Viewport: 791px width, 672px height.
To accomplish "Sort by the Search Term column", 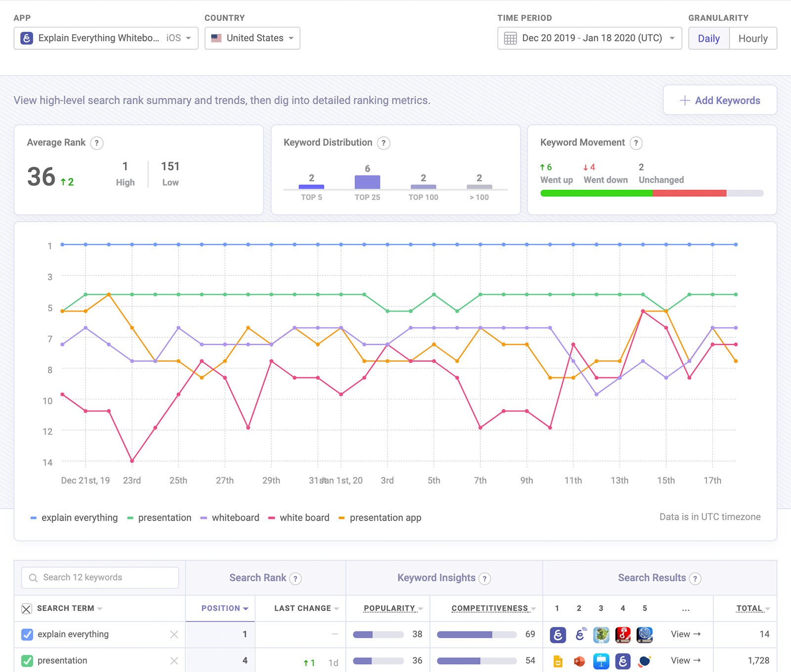I will point(70,608).
